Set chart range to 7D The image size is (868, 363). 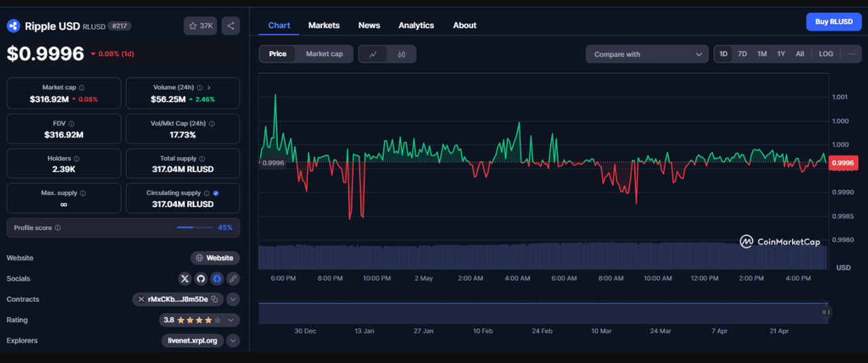pyautogui.click(x=743, y=54)
